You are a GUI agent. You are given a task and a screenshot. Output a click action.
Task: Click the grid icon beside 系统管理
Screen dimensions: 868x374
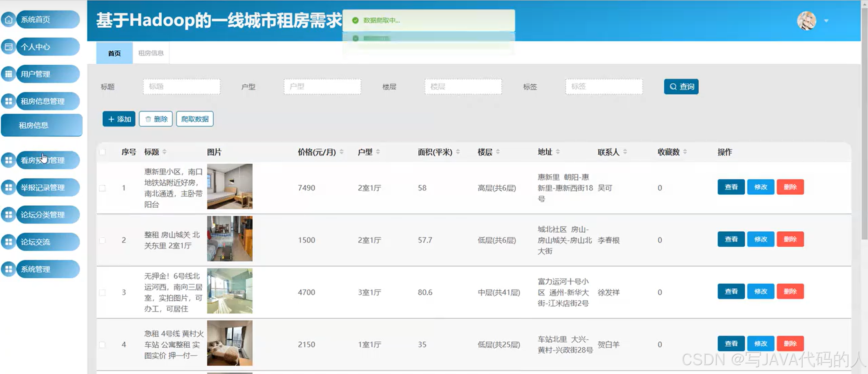point(8,269)
